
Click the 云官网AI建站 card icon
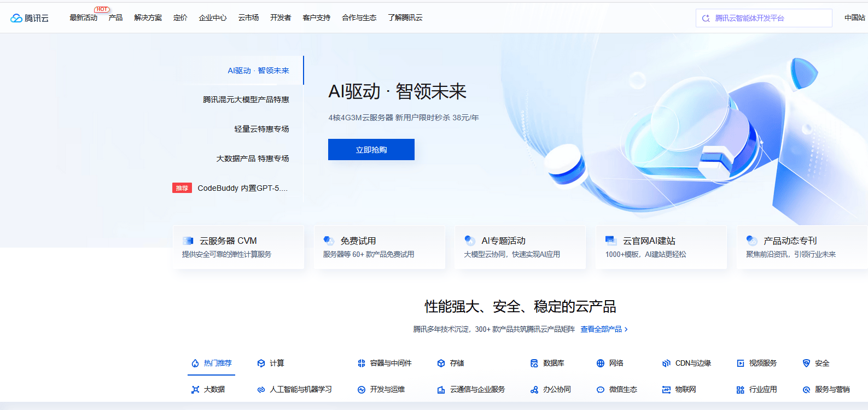(x=611, y=241)
